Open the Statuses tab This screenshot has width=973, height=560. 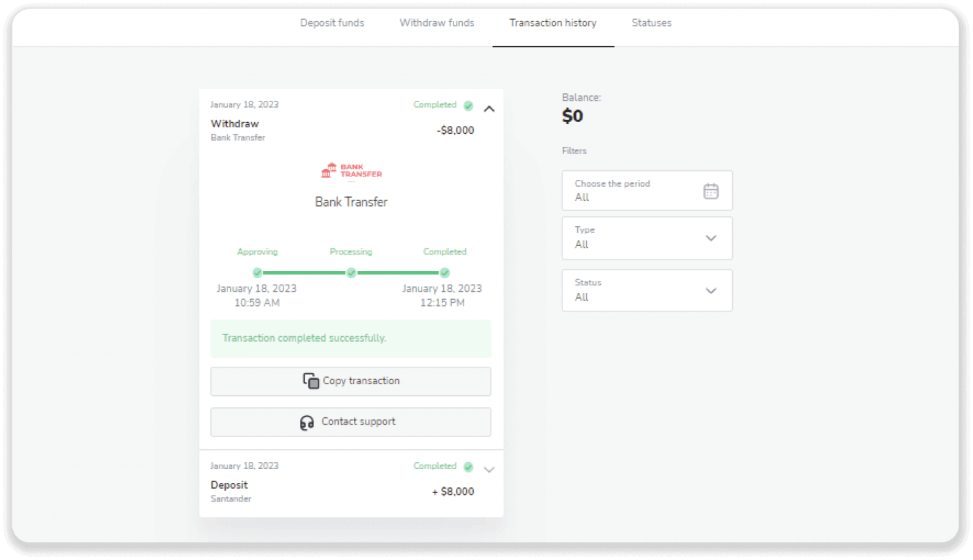pos(651,22)
